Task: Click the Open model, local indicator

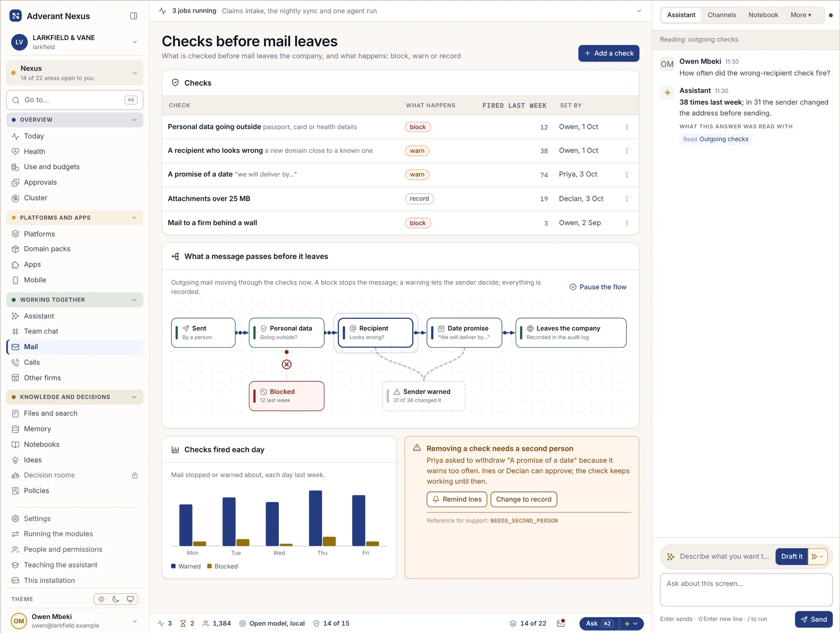Action: [272, 623]
